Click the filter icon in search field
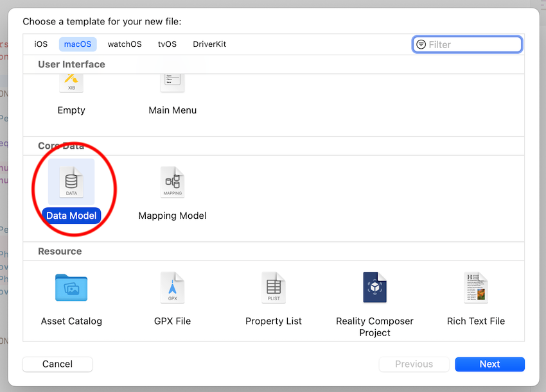 pos(421,44)
